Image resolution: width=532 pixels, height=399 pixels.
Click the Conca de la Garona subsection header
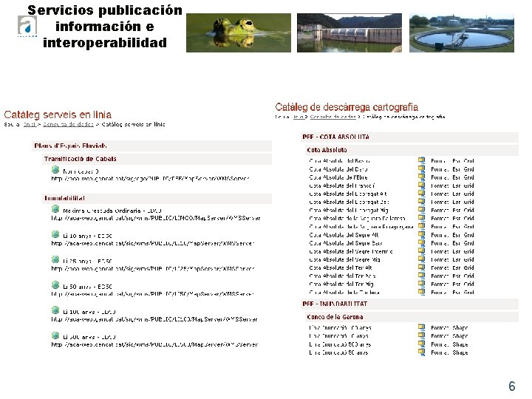click(x=412, y=317)
